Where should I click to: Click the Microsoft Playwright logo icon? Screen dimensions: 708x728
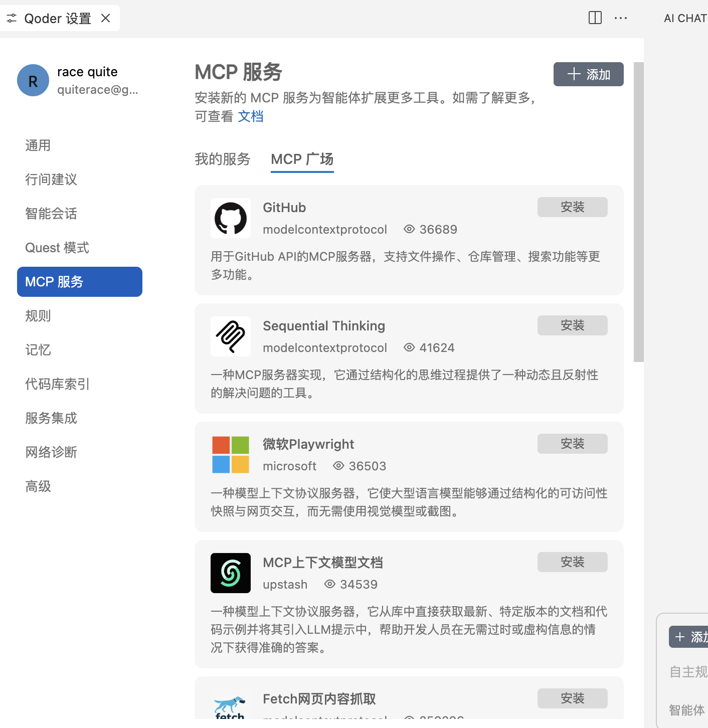tap(231, 455)
